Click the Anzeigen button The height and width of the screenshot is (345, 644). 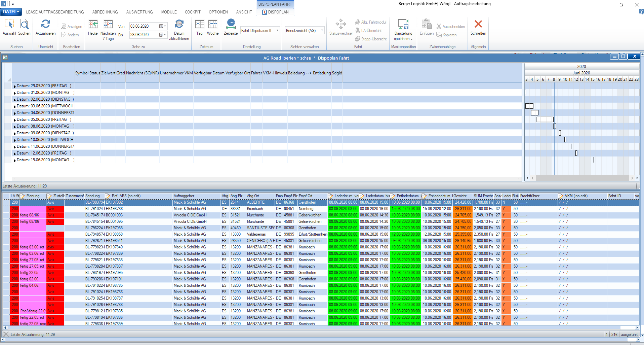[72, 27]
